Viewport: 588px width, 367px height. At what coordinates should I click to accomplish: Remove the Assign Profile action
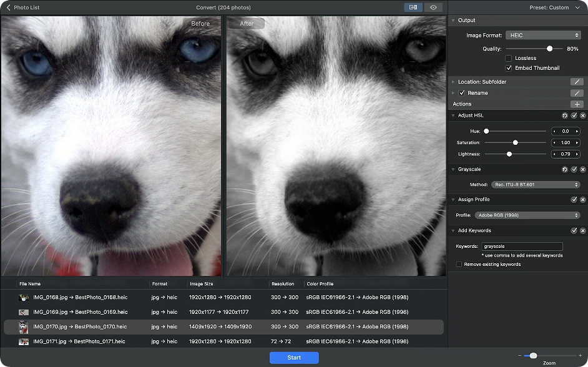(x=583, y=200)
